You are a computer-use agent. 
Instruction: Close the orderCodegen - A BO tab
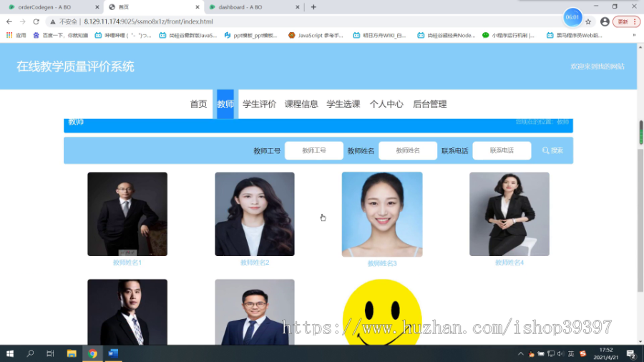coord(97,7)
